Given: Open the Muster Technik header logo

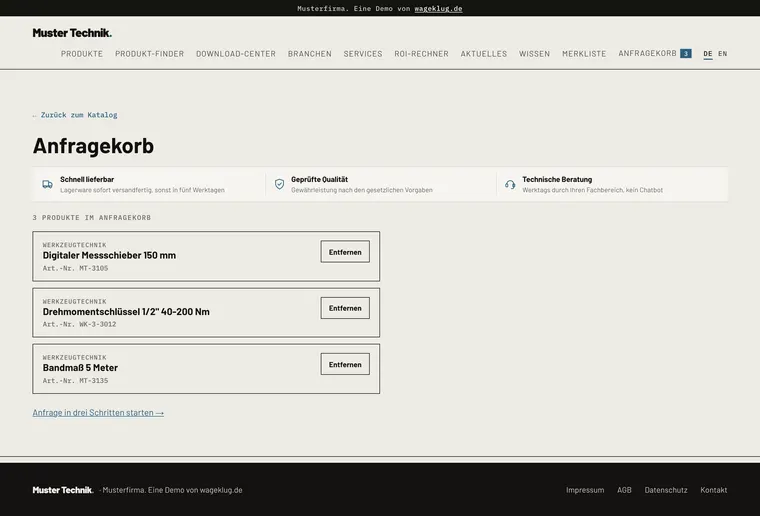Looking at the screenshot, I should point(72,33).
